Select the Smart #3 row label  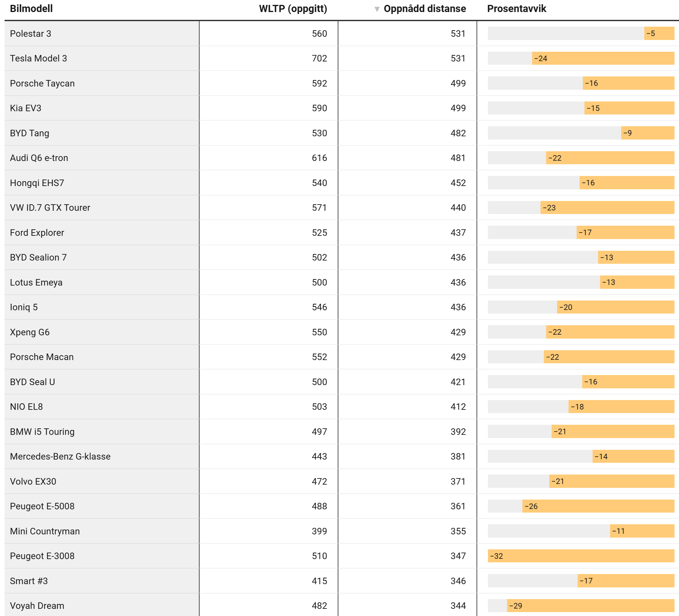click(x=29, y=581)
